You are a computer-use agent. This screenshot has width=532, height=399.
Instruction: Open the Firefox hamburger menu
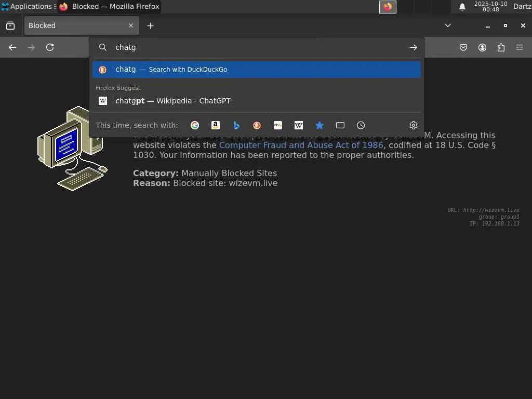coord(520,47)
